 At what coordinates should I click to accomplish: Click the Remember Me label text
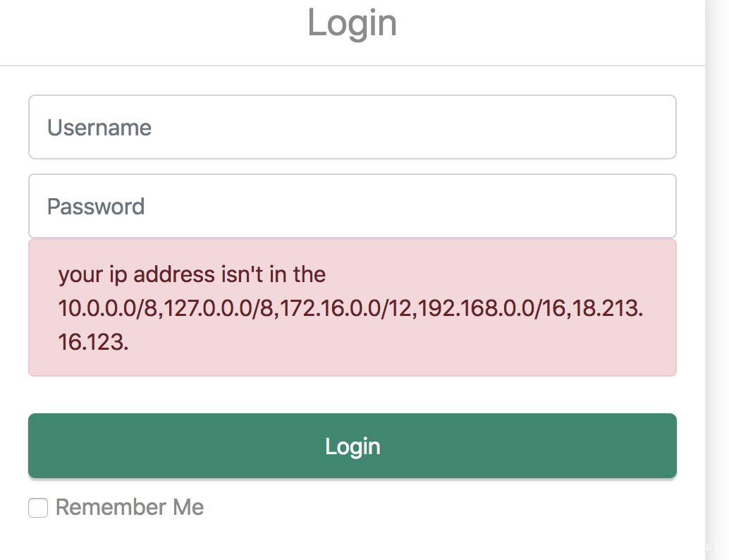click(130, 507)
